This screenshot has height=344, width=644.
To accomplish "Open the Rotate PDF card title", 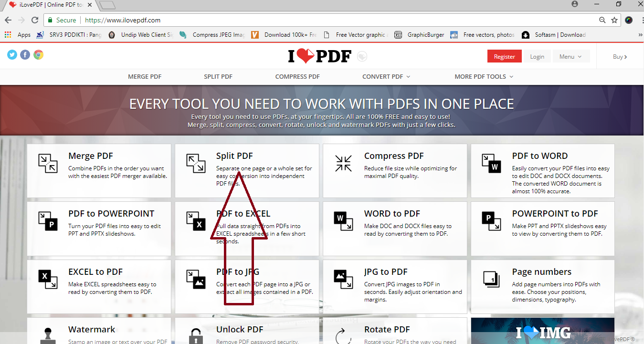I will 387,329.
